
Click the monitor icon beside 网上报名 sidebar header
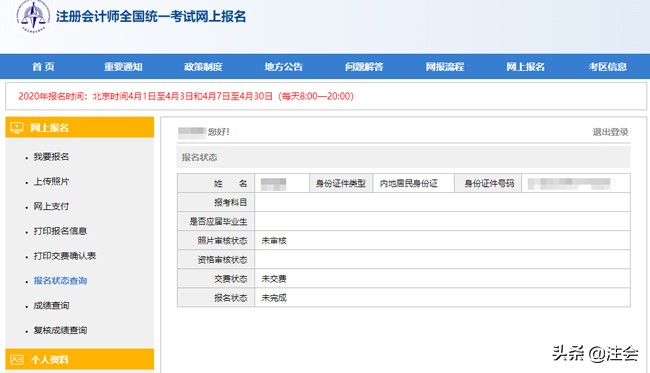click(17, 128)
